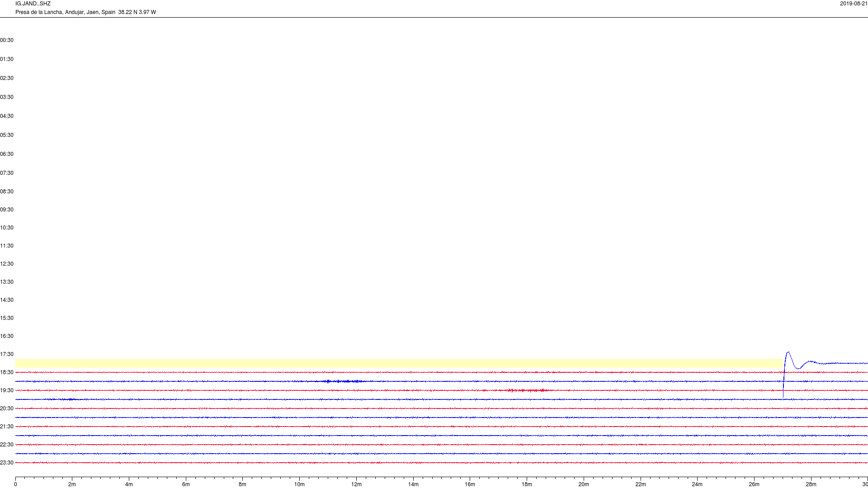Select the 03:30 time row label
The height and width of the screenshot is (488, 868).
pyautogui.click(x=7, y=97)
